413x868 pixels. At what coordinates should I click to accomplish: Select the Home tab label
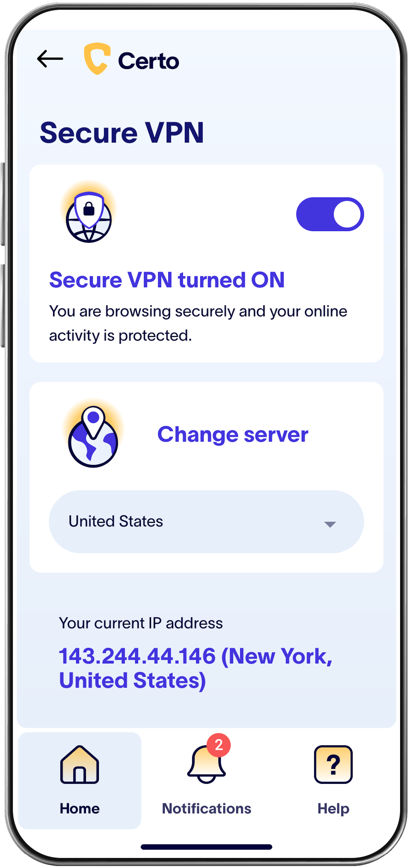(80, 809)
